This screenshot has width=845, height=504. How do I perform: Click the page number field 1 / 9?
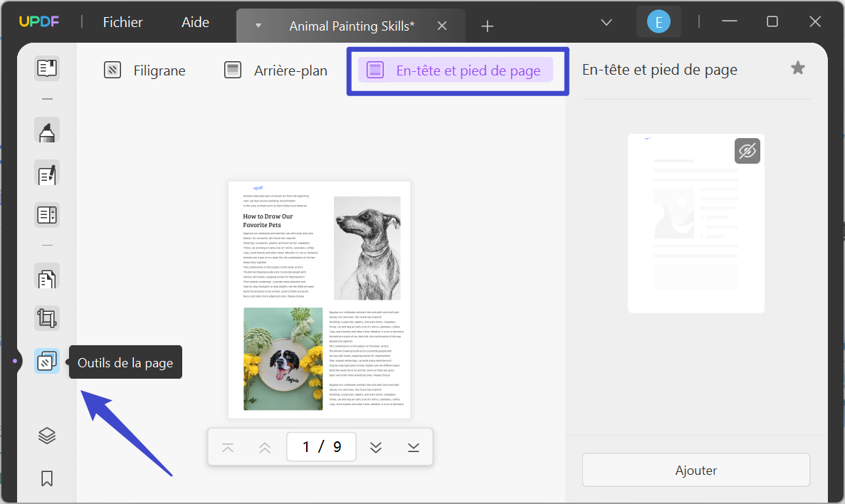tap(322, 447)
